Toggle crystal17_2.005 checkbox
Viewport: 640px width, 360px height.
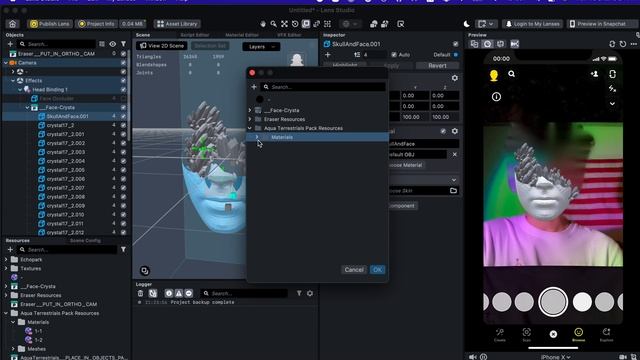pos(123,170)
